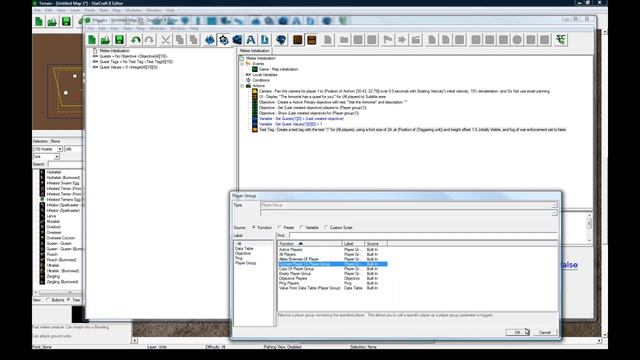This screenshot has width=640, height=360.
Task: Filter by Data Table label
Action: click(x=244, y=249)
